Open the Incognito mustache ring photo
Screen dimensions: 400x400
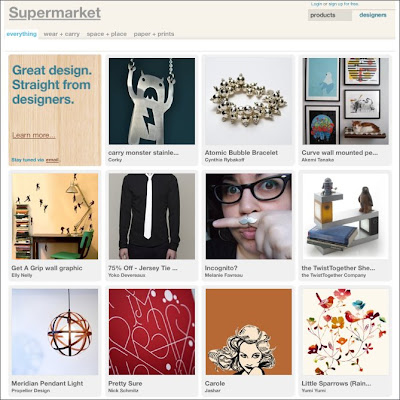pyautogui.click(x=248, y=216)
